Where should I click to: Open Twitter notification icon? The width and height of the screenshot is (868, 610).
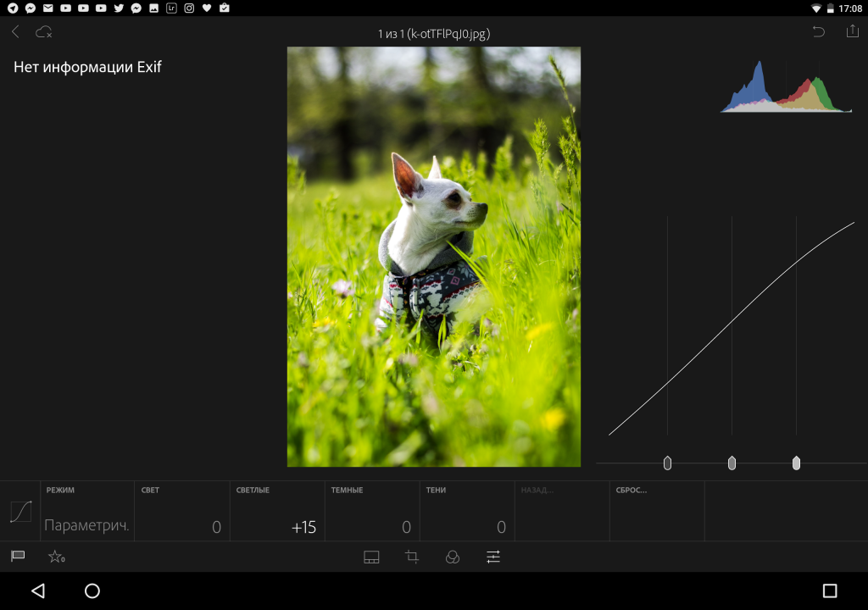click(119, 8)
